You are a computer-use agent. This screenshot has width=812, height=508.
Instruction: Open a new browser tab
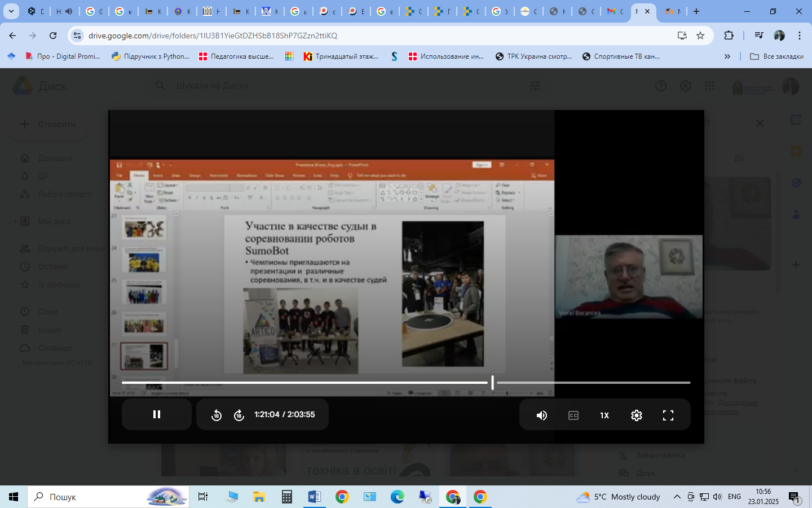tap(696, 11)
